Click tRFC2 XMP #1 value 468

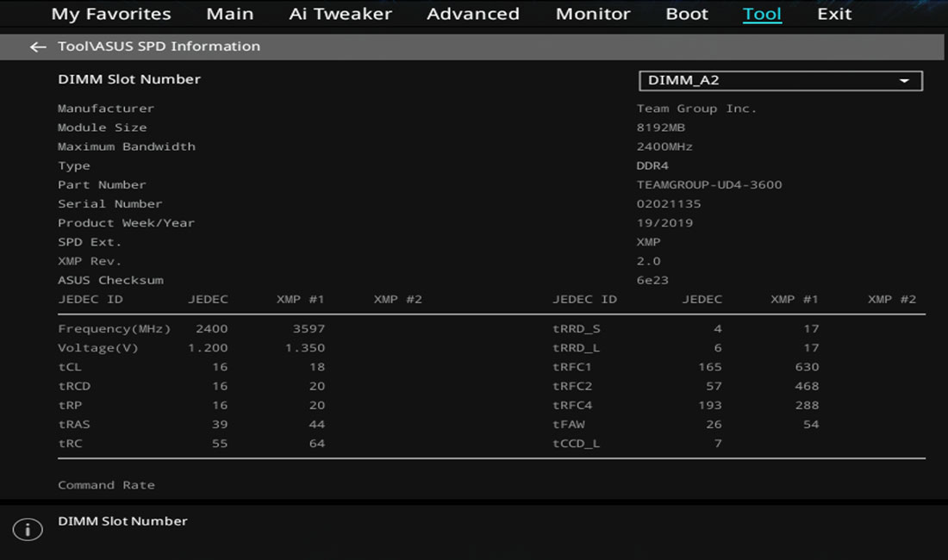[x=808, y=387]
